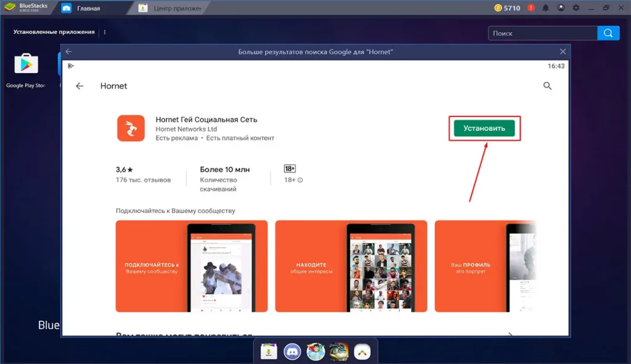631x364 pixels.
Task: Click the Есть платный контент label
Action: pyautogui.click(x=240, y=138)
